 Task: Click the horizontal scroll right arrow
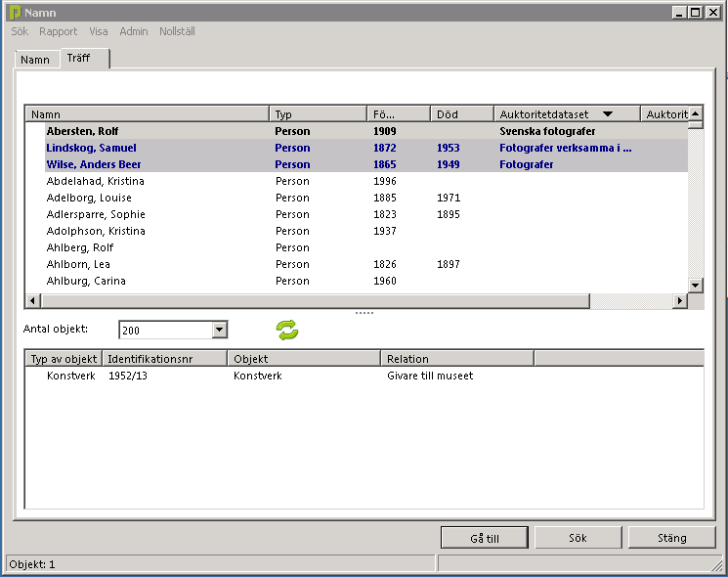point(680,300)
